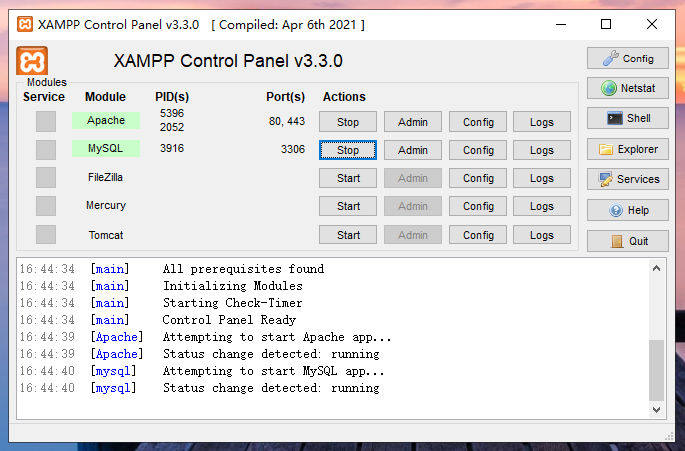Open Explorer with the folder icon

click(628, 149)
